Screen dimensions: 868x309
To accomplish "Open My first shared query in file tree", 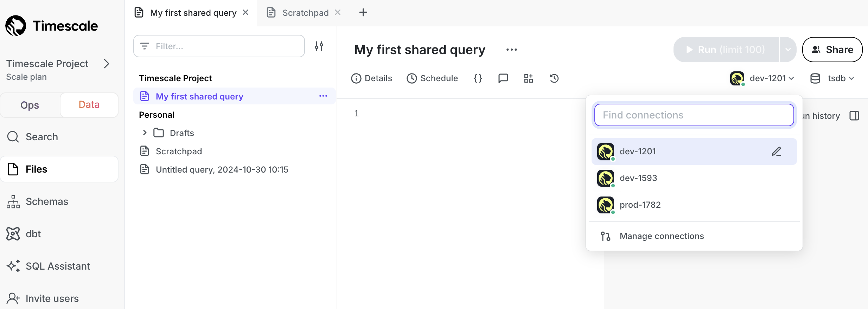I will pos(235,96).
